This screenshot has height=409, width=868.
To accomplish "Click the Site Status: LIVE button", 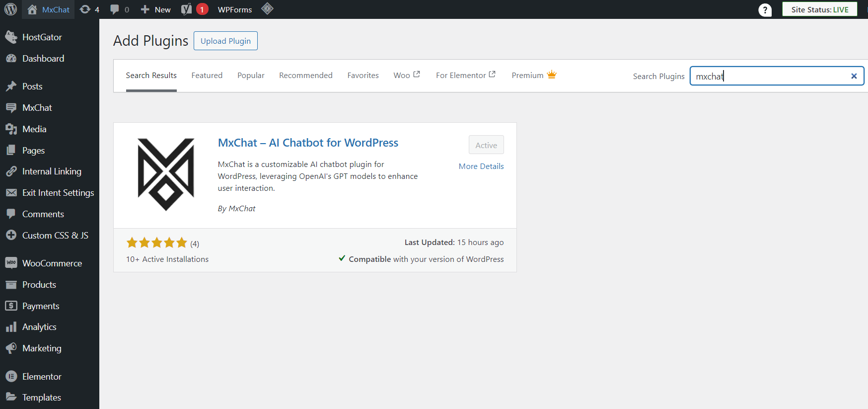I will (820, 9).
